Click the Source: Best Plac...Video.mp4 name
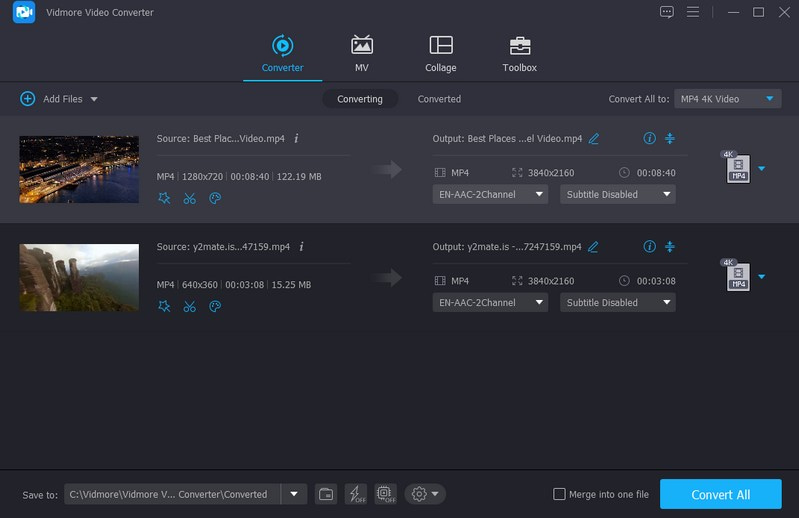Screen dimensions: 799x518 coord(221,139)
